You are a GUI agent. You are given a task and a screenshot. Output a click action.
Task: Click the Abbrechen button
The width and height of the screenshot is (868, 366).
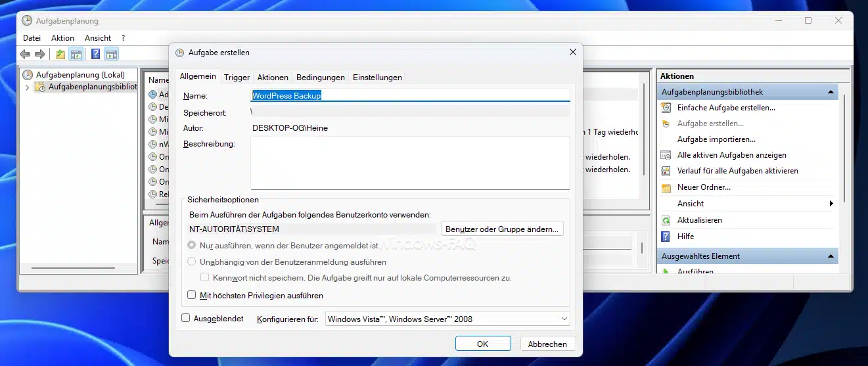point(547,344)
